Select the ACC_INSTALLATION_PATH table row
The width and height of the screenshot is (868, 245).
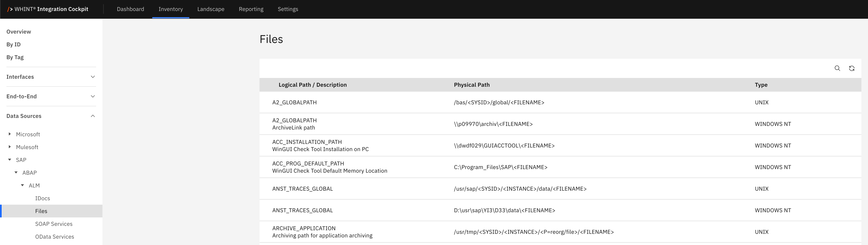320,145
